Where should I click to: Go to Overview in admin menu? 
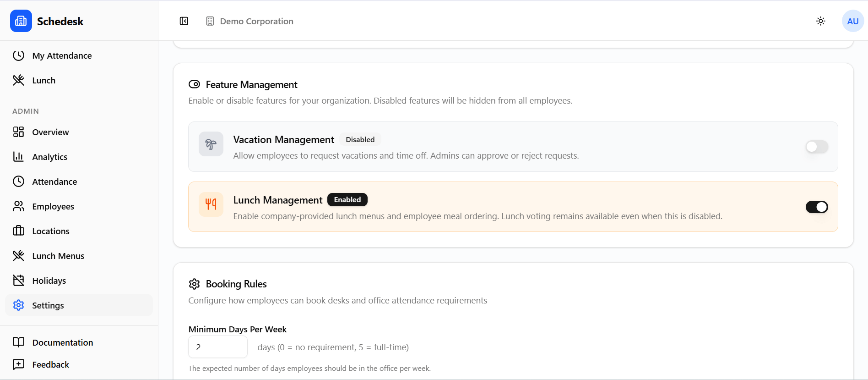(79, 132)
